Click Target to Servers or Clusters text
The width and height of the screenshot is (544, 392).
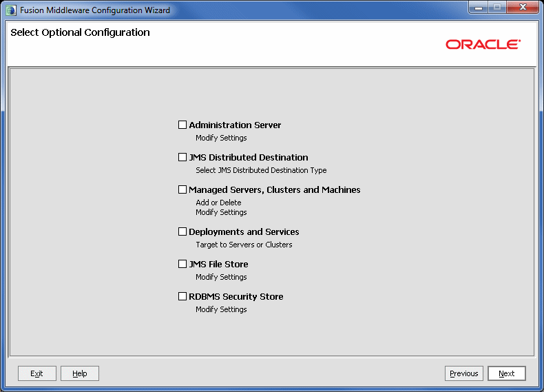click(x=244, y=245)
